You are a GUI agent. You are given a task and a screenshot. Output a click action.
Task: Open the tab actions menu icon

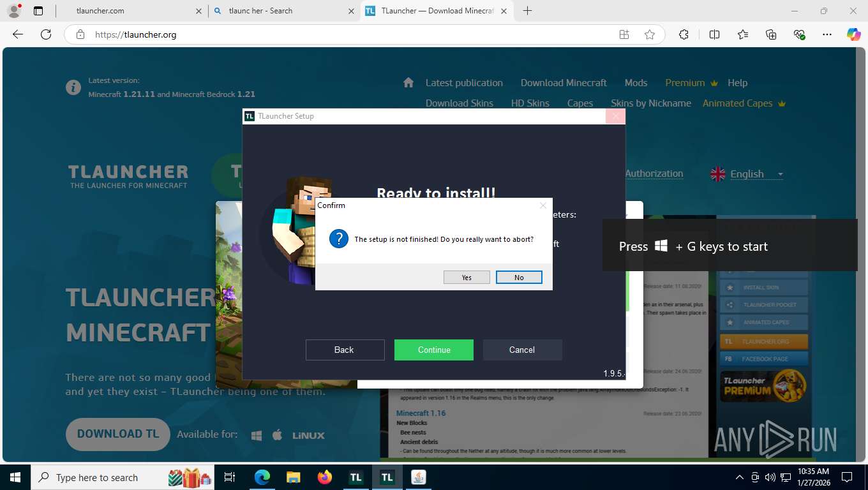coord(38,11)
